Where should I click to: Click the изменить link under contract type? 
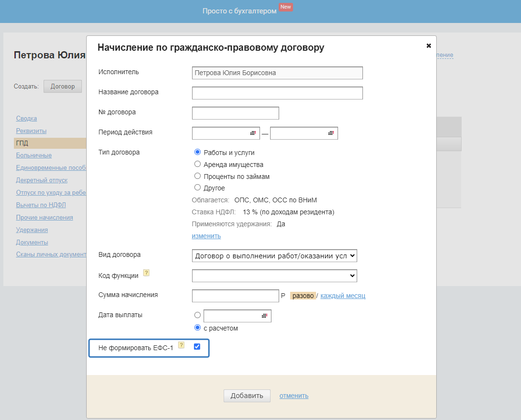click(x=206, y=236)
